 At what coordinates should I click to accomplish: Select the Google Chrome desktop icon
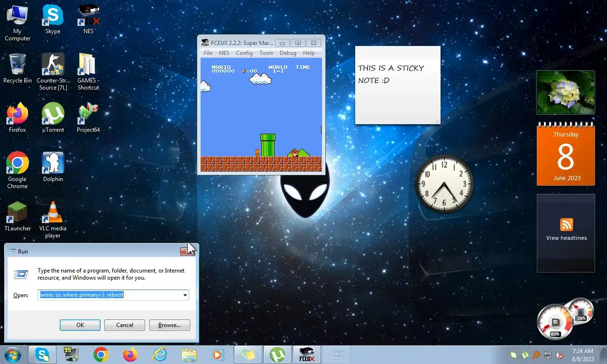point(18,171)
